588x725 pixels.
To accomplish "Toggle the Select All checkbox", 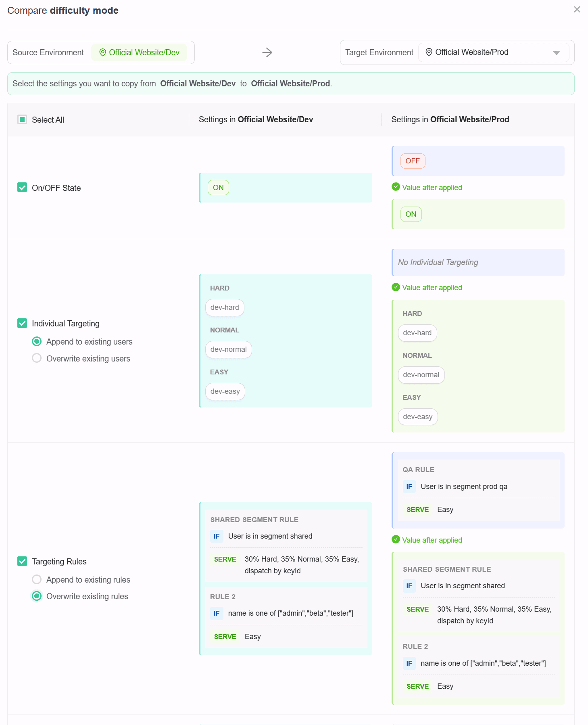I will pos(22,119).
